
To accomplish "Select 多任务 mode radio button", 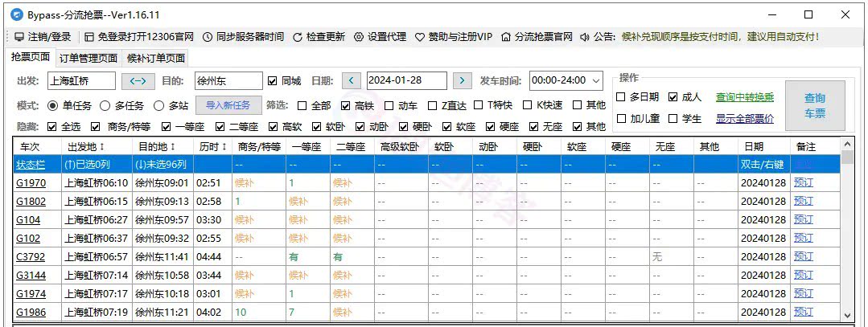I will (x=104, y=106).
